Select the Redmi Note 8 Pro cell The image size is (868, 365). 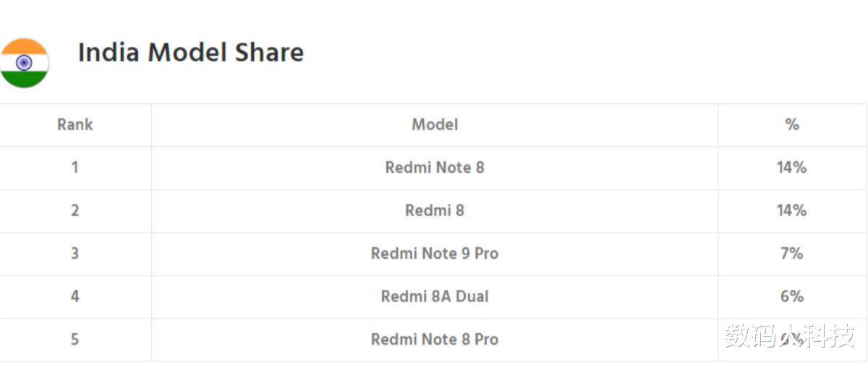(x=435, y=340)
